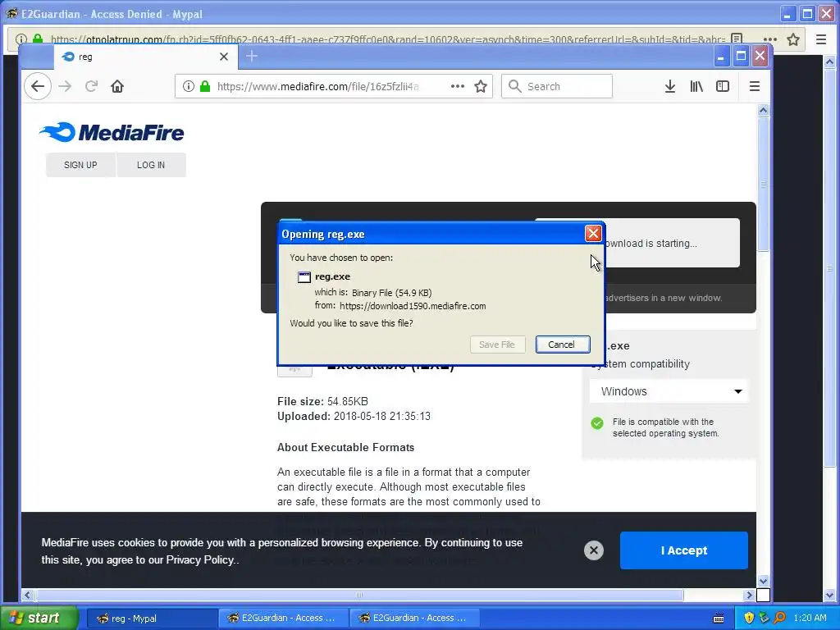
Task: Close the reg tab
Action: tap(224, 57)
